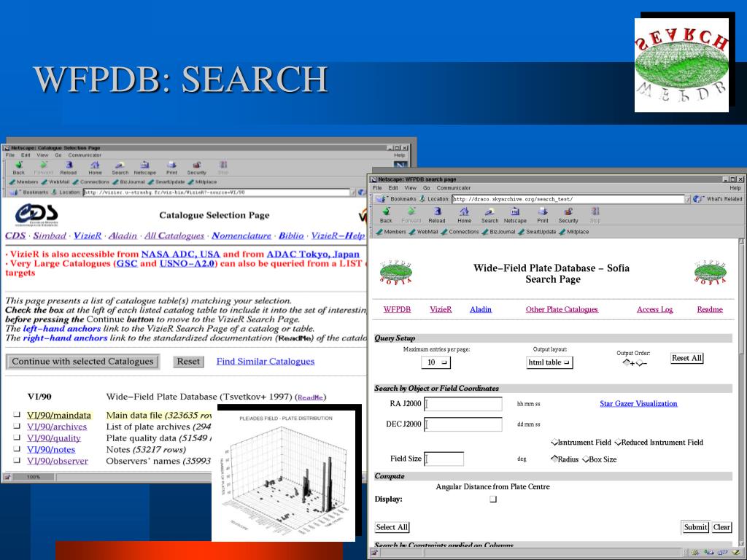The width and height of the screenshot is (747, 560).
Task: Click Print icon in Catalogue Selection window
Action: [x=171, y=168]
